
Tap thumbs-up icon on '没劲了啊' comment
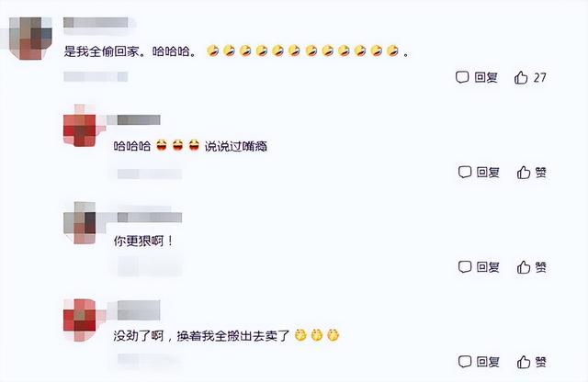tap(524, 362)
